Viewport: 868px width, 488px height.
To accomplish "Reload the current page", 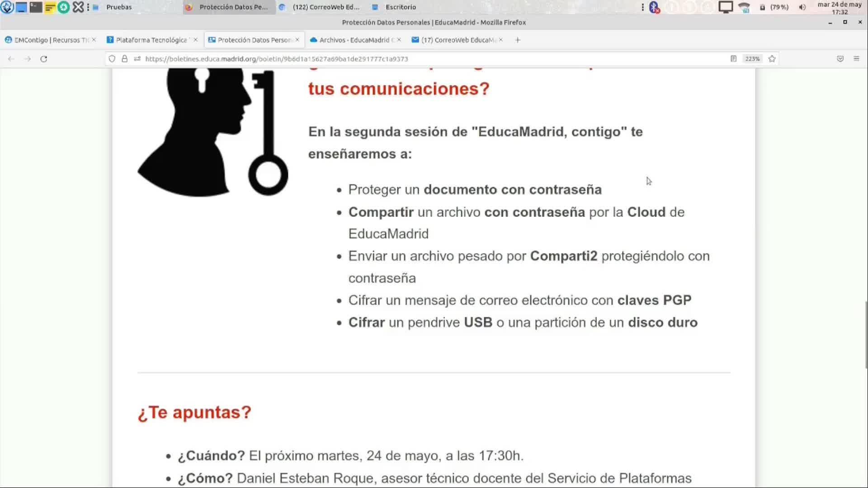I will 44,59.
